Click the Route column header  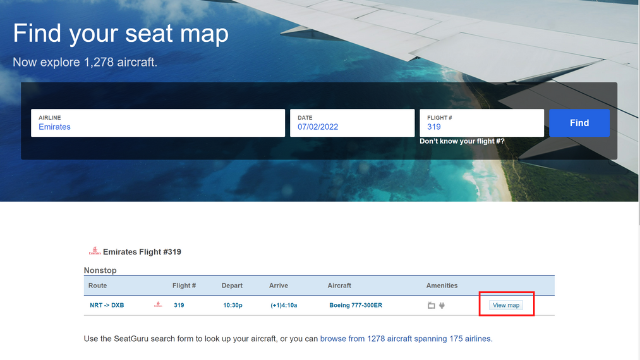click(98, 285)
